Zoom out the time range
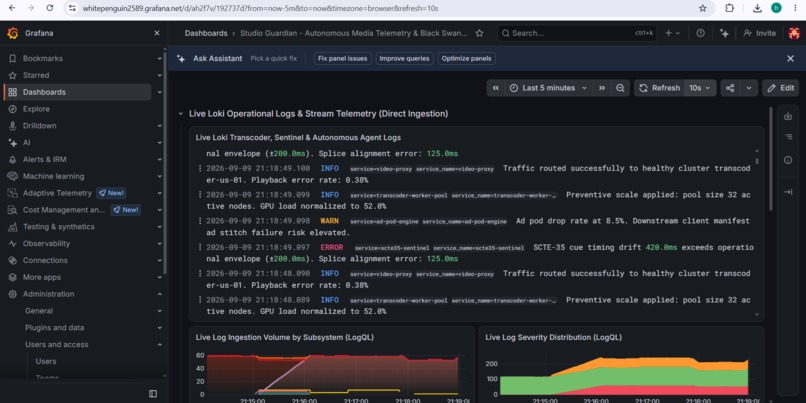This screenshot has height=403, width=806. pyautogui.click(x=620, y=88)
